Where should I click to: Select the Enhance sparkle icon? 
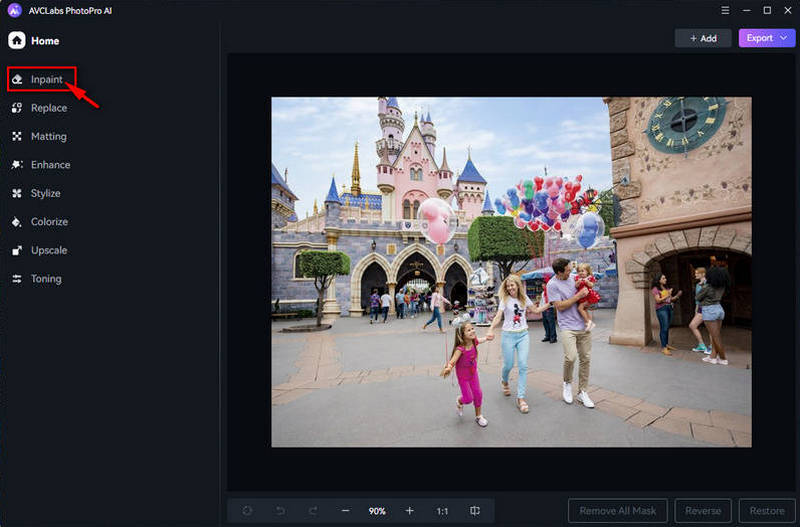[x=17, y=165]
